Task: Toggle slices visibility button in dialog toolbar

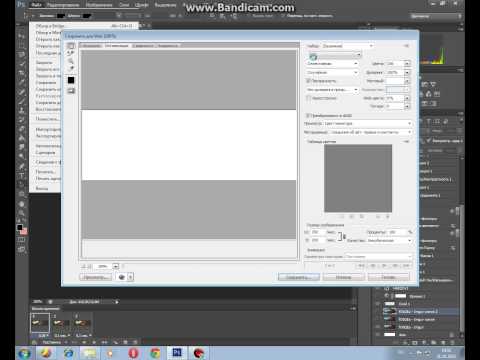Action: (x=71, y=91)
